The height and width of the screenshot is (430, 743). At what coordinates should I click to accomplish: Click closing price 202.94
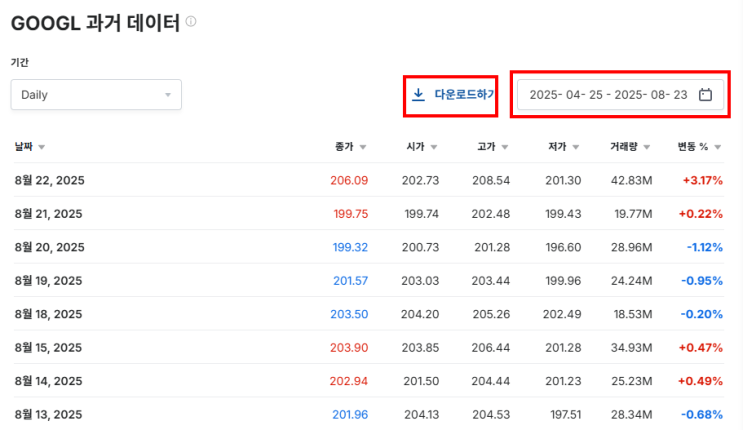coord(349,381)
